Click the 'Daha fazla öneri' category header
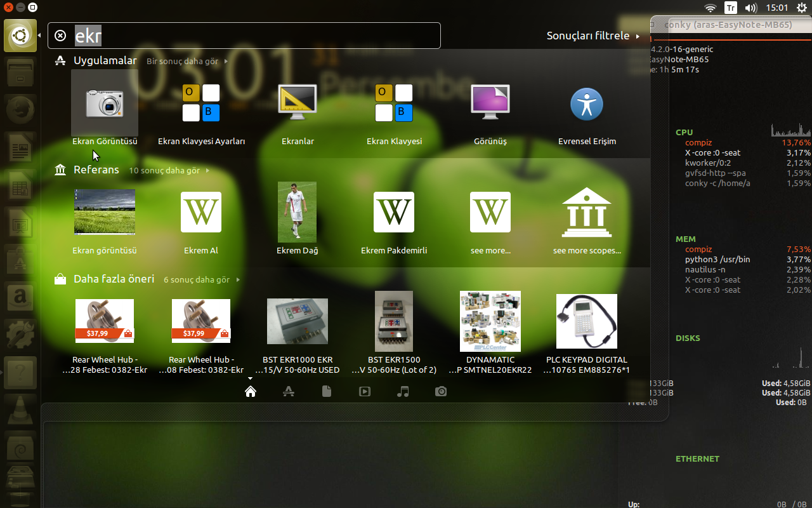Screen dimensions: 812x508 [114, 279]
